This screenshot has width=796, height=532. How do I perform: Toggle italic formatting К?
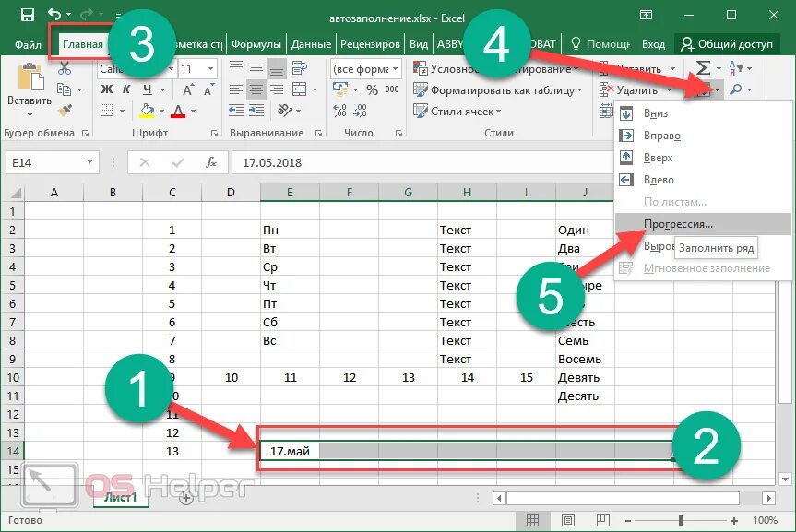(x=127, y=89)
